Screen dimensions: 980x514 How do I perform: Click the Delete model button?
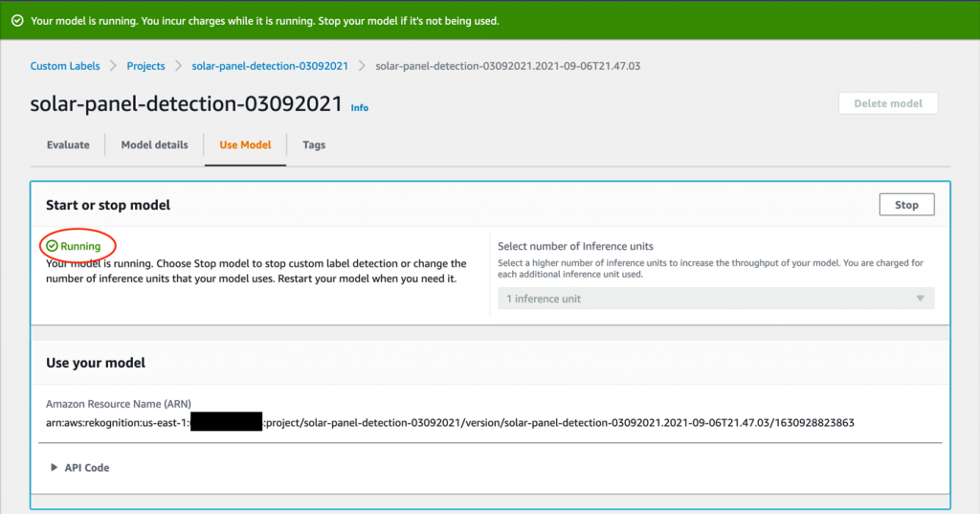[x=888, y=103]
